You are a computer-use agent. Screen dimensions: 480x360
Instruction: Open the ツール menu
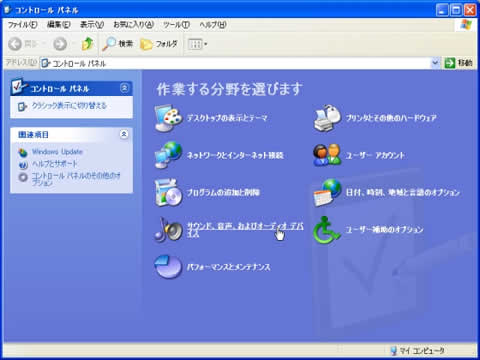[x=176, y=25]
